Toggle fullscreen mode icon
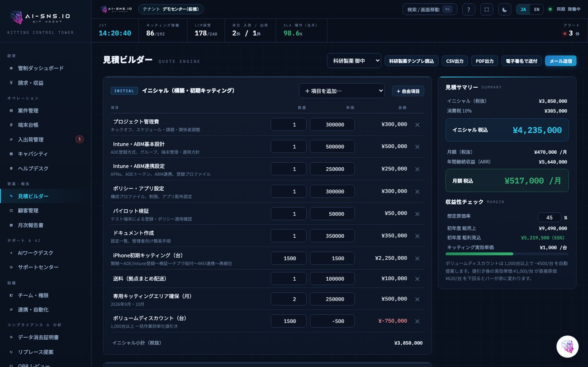 click(x=487, y=9)
